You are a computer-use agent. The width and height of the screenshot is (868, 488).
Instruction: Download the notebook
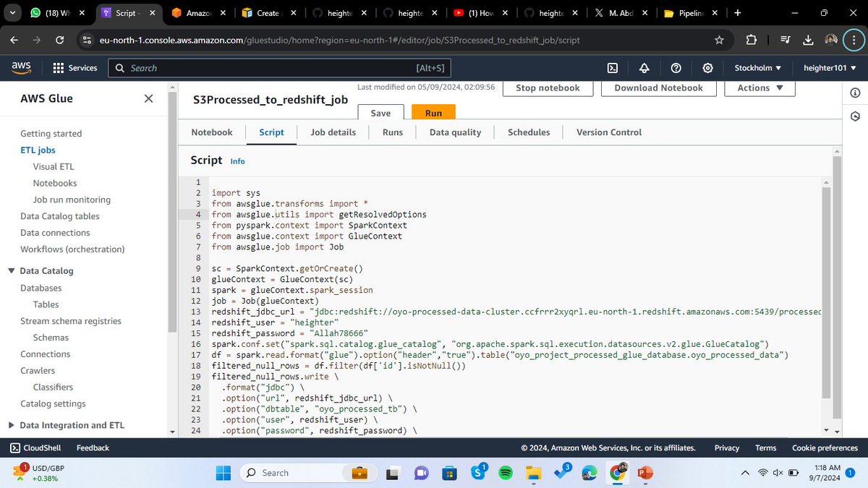(x=659, y=88)
